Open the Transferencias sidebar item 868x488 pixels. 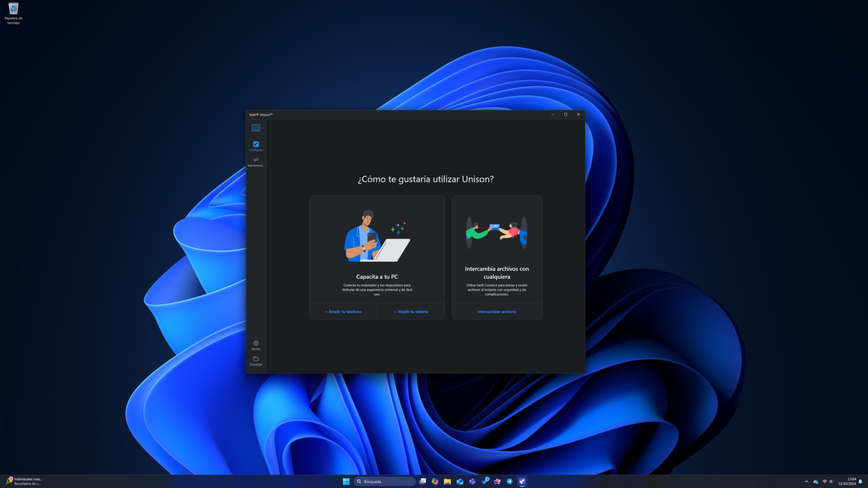click(x=255, y=162)
